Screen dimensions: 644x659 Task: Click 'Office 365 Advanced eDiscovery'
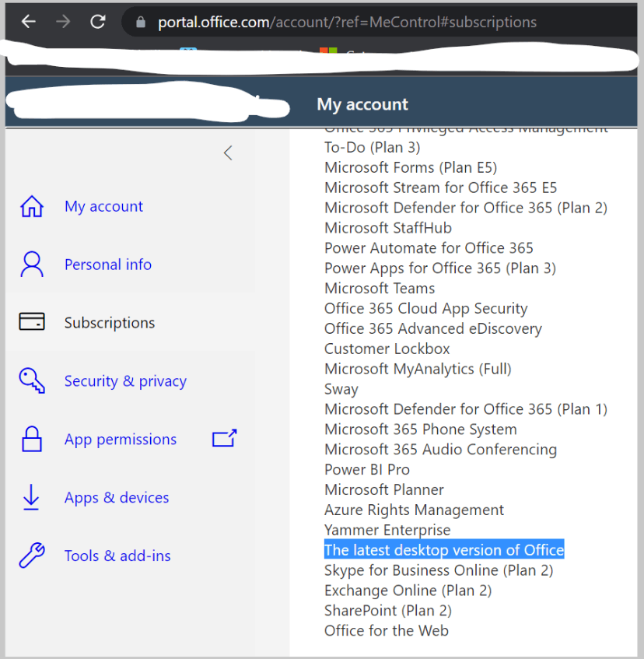(433, 328)
